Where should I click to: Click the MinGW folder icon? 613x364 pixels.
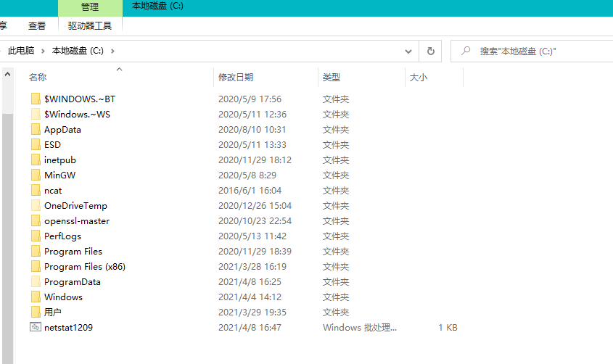tap(36, 175)
